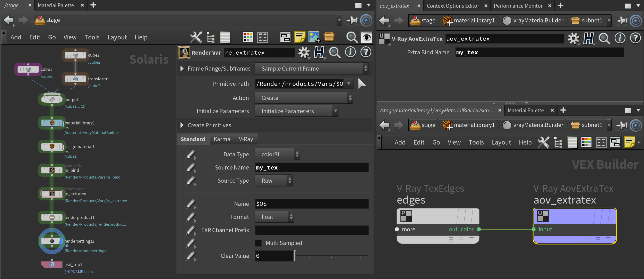The height and width of the screenshot is (279, 644).
Task: Switch to the V-Ray tab
Action: click(246, 139)
